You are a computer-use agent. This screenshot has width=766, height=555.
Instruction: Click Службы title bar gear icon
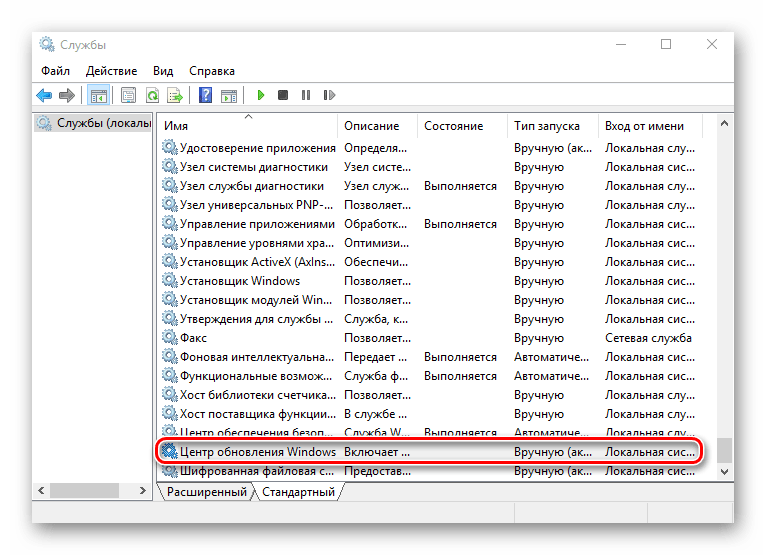pos(47,44)
